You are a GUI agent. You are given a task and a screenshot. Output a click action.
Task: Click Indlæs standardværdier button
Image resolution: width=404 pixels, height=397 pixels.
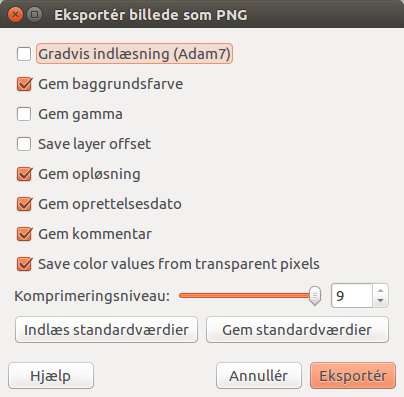[106, 330]
